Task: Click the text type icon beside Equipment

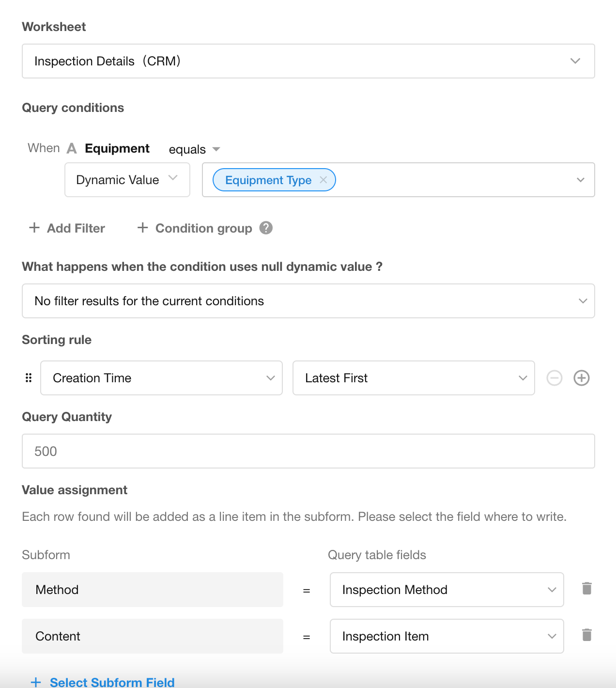Action: point(72,148)
